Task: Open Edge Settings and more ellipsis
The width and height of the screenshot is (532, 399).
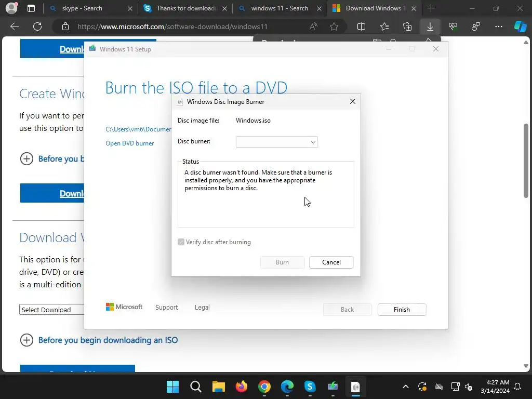Action: 498,26
